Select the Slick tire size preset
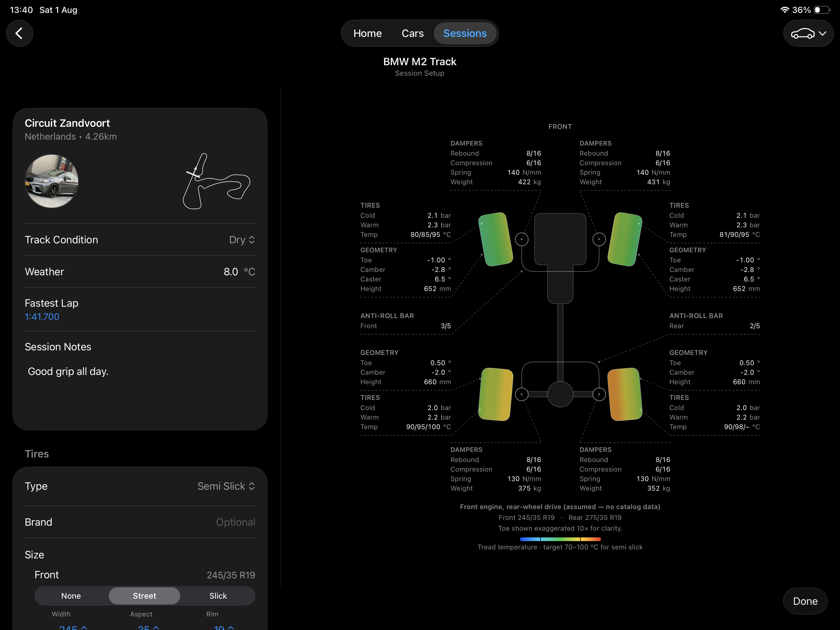 point(218,596)
